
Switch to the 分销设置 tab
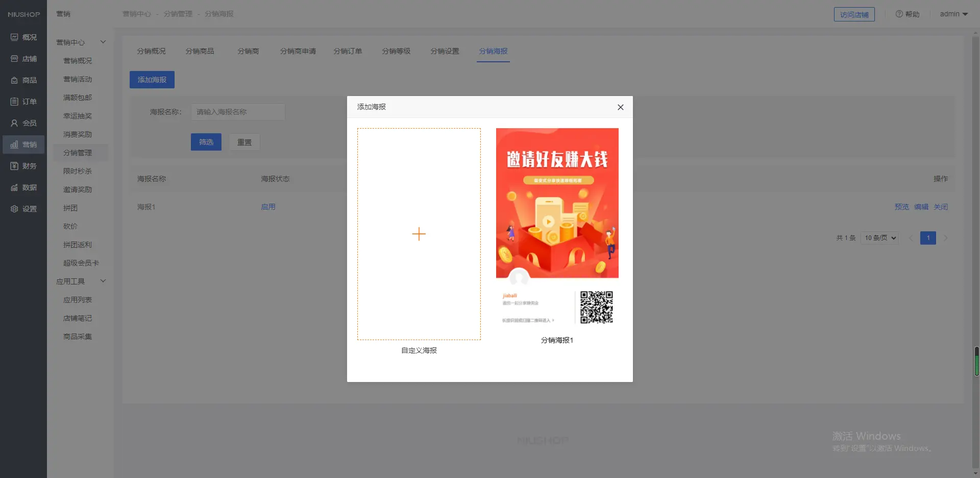445,51
